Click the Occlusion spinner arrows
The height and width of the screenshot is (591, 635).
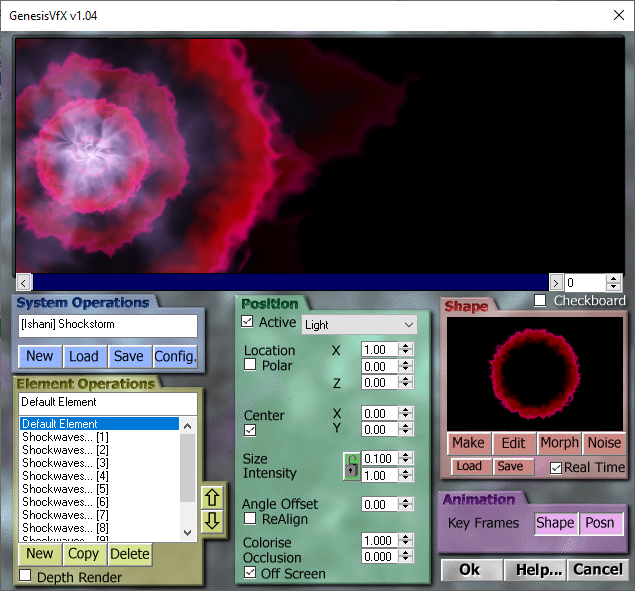[x=405, y=556]
